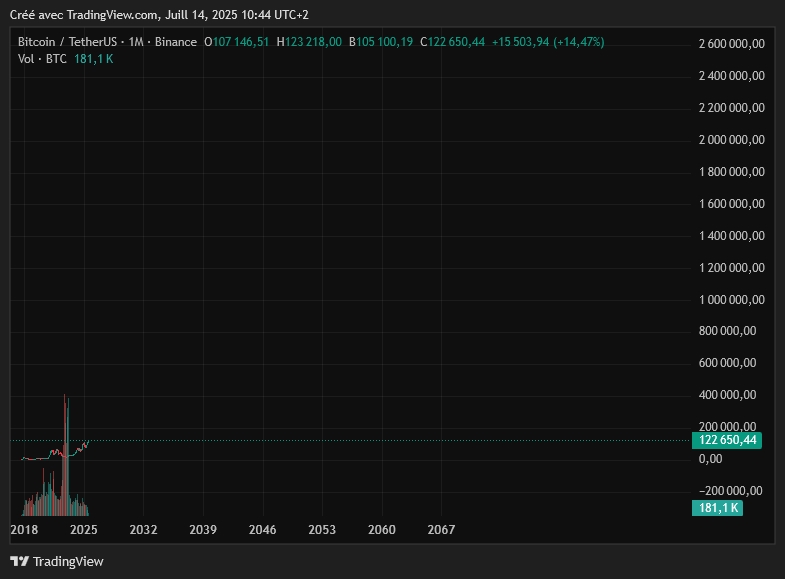The height and width of the screenshot is (579, 785).
Task: Click the 2 600 000,00 price axis label
Action: point(731,44)
